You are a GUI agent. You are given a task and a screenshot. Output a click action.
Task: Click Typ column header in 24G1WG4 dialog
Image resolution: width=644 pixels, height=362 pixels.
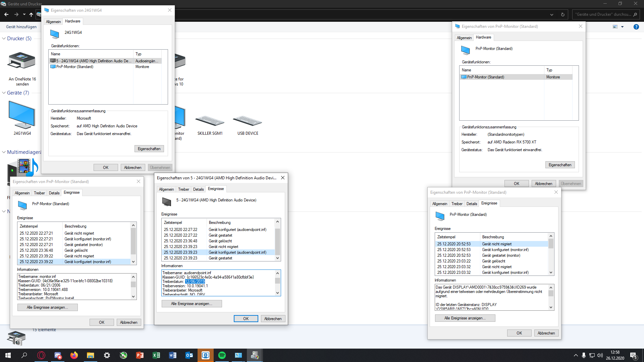pos(147,54)
